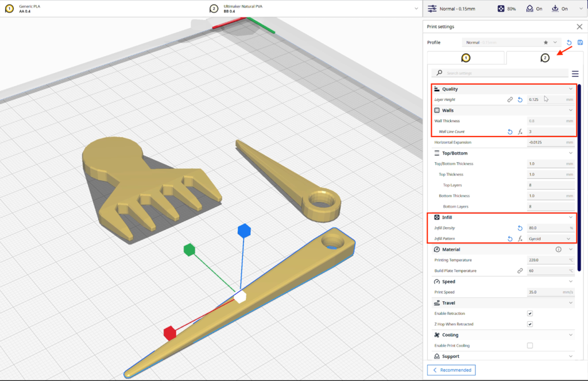Collapse the Infill section
Image resolution: width=588 pixels, height=381 pixels.
point(571,217)
